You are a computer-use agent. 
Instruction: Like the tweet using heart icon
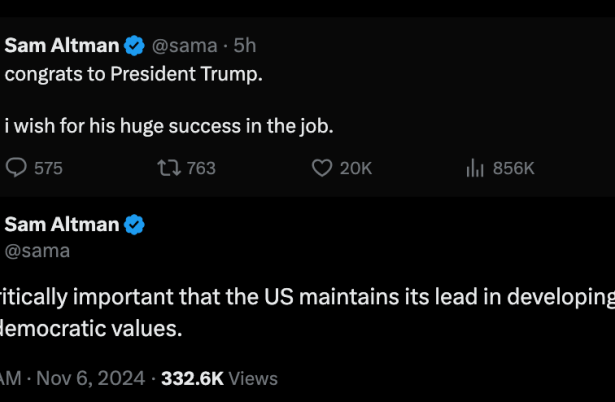[x=321, y=168]
